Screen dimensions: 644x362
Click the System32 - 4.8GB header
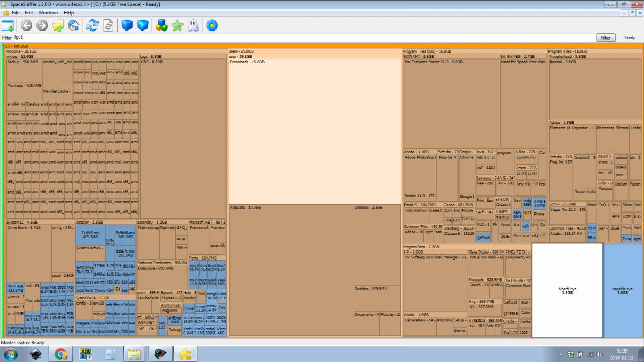[39, 222]
